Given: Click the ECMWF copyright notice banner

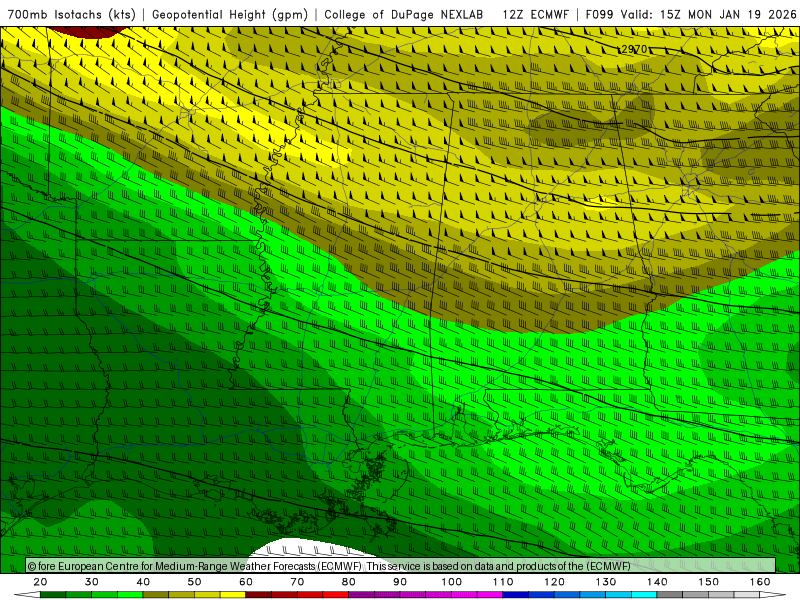Looking at the screenshot, I should coord(401,566).
